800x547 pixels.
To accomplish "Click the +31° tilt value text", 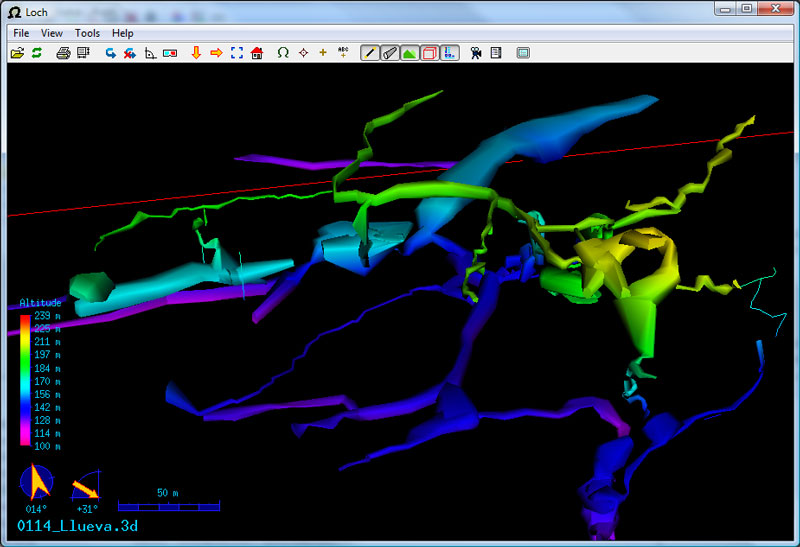I will [x=87, y=509].
